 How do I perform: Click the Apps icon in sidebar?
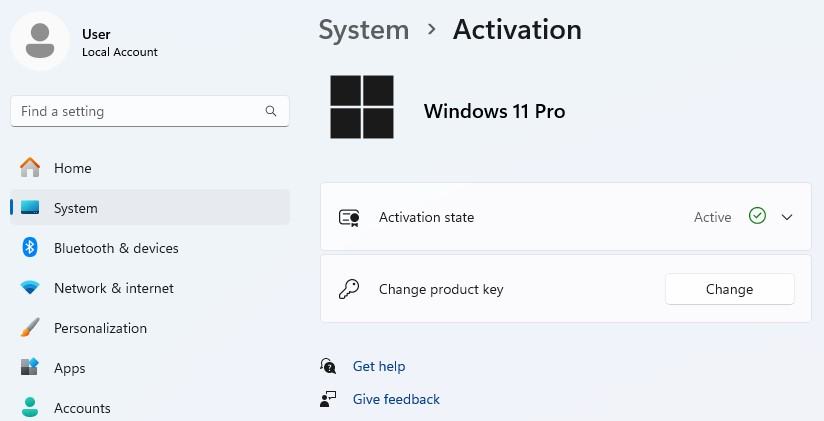tap(30, 367)
